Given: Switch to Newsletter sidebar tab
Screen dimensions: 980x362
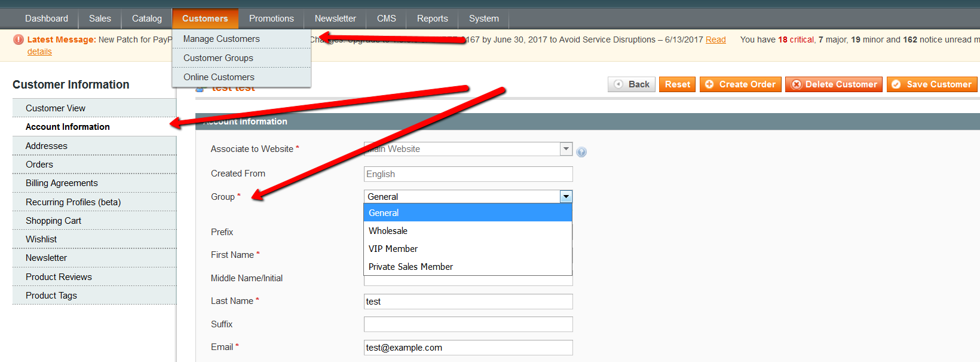Looking at the screenshot, I should pyautogui.click(x=94, y=258).
